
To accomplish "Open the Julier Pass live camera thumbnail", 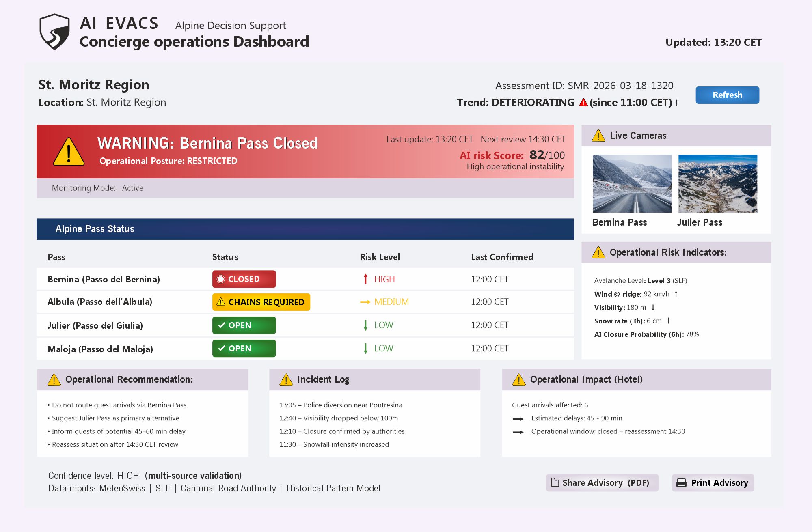I will point(718,183).
